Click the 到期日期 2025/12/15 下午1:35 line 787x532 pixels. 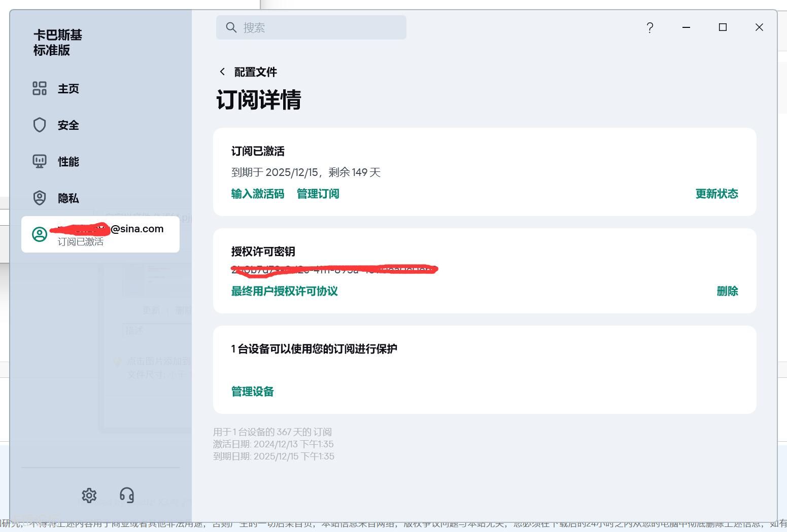(273, 456)
